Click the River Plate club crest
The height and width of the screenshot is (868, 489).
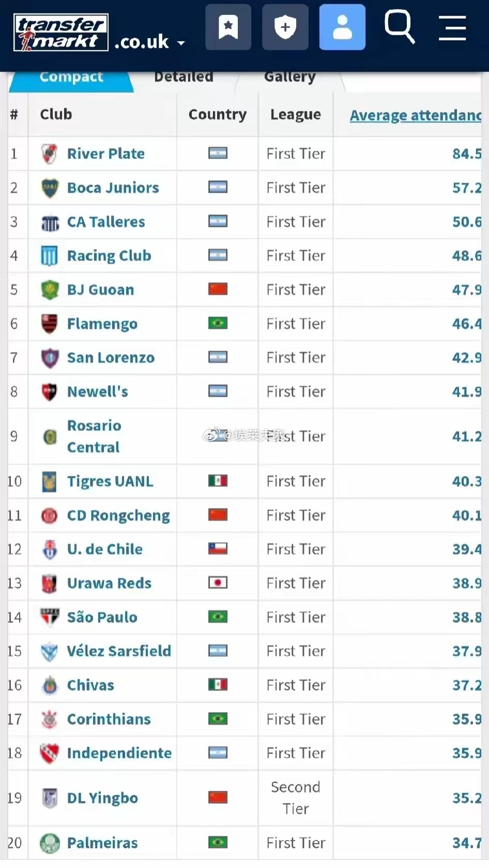[x=50, y=154]
